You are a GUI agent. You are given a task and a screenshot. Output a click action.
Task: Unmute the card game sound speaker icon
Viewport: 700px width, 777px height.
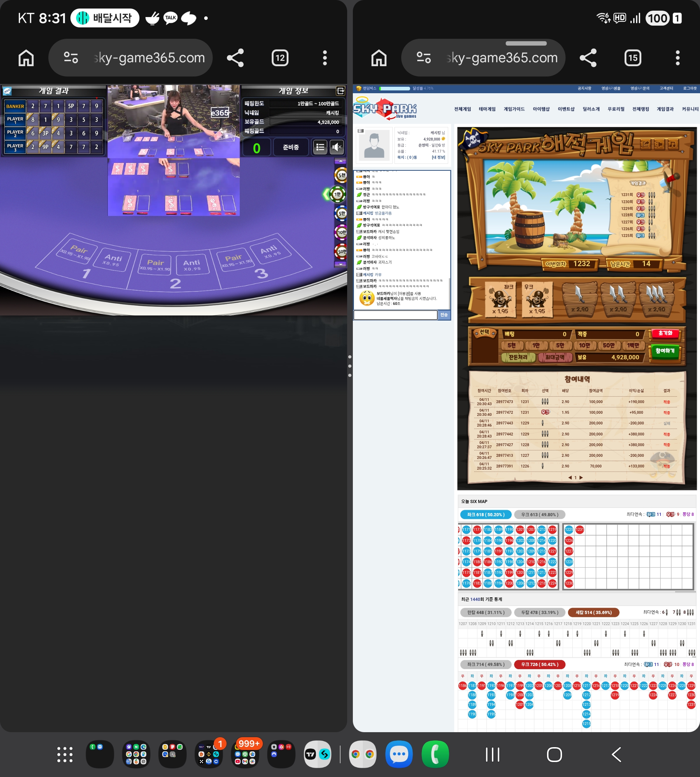click(x=337, y=147)
